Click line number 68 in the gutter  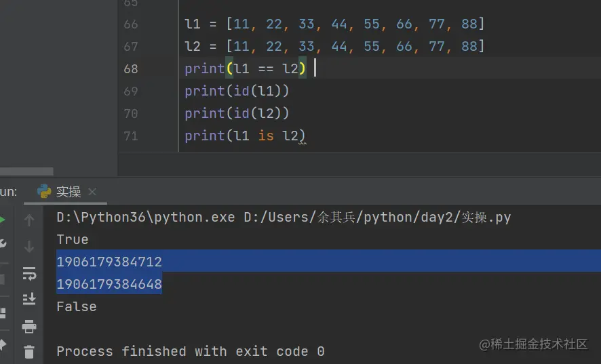pyautogui.click(x=131, y=69)
